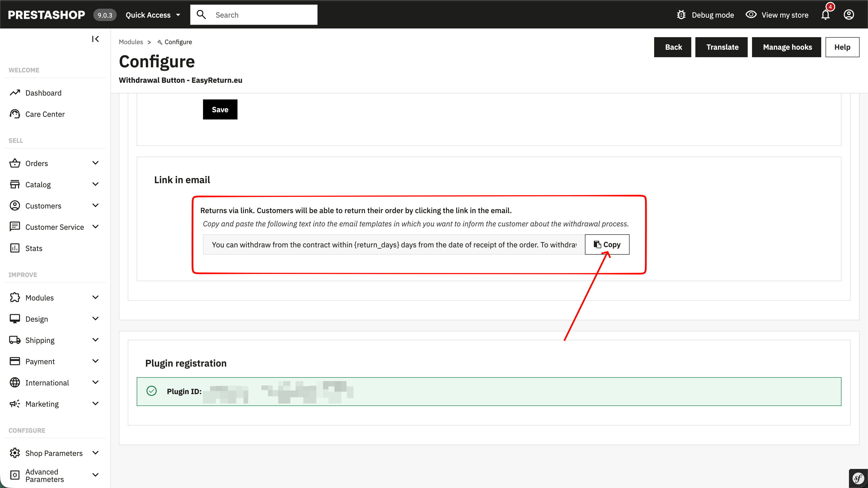Image resolution: width=868 pixels, height=488 pixels.
Task: Click the withdrawal text input field
Action: coord(394,244)
